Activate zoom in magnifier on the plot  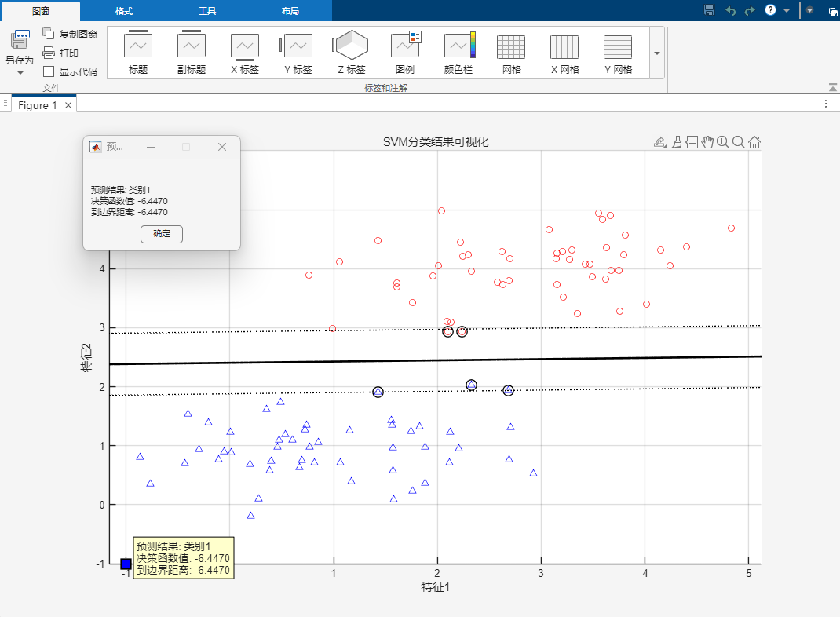[x=723, y=142]
